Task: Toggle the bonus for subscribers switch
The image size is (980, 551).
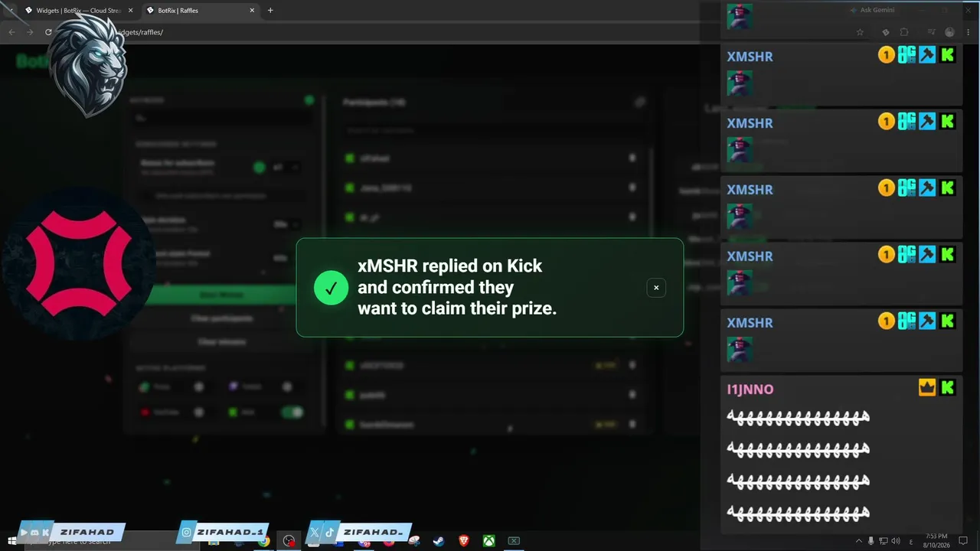Action: (259, 167)
